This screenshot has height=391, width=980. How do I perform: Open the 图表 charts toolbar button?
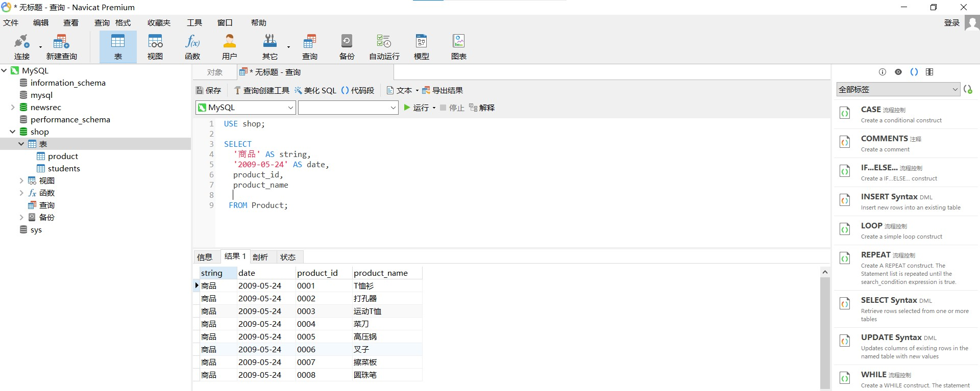tap(458, 47)
